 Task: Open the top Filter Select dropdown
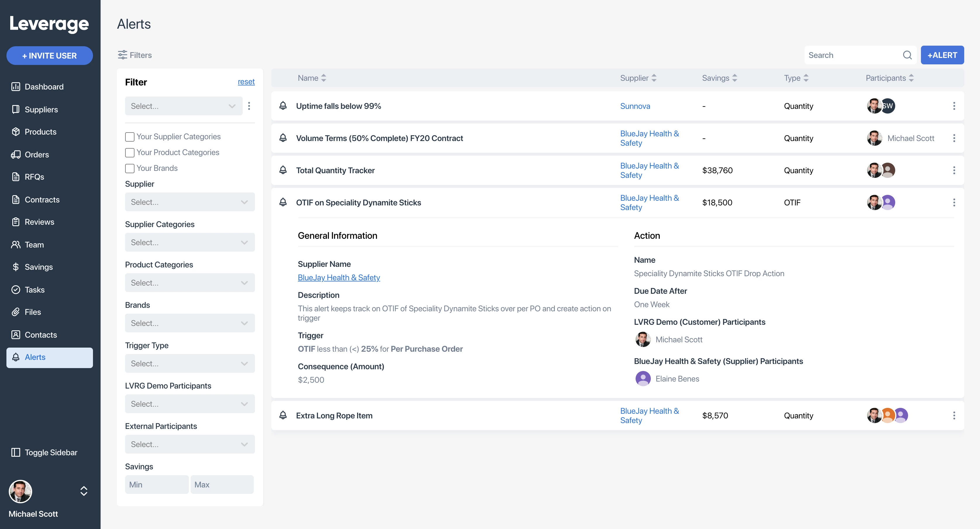coord(184,106)
